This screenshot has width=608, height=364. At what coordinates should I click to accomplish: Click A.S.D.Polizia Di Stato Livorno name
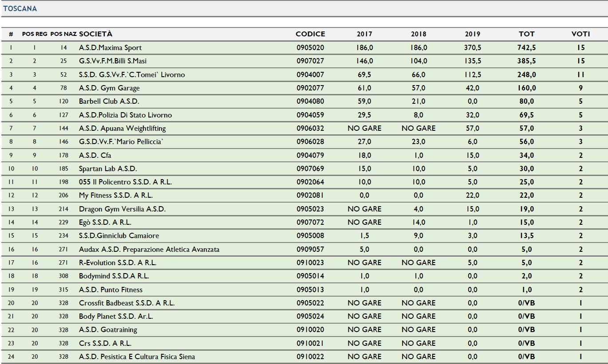125,115
